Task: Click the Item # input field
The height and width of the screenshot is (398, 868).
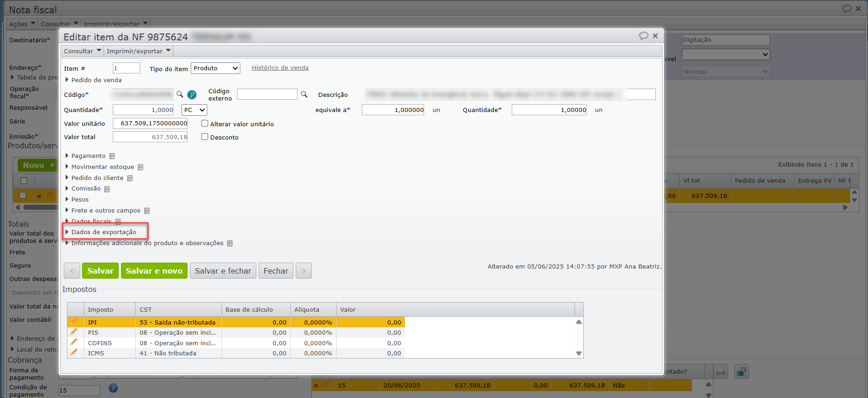Action: 127,68
